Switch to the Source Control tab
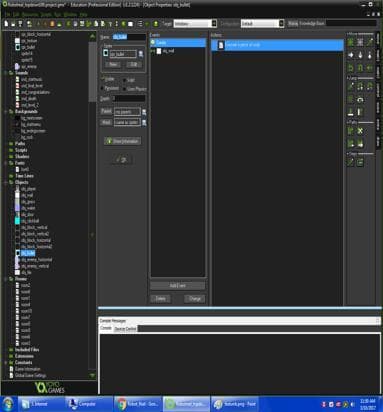The height and width of the screenshot is (412, 383). [125, 329]
